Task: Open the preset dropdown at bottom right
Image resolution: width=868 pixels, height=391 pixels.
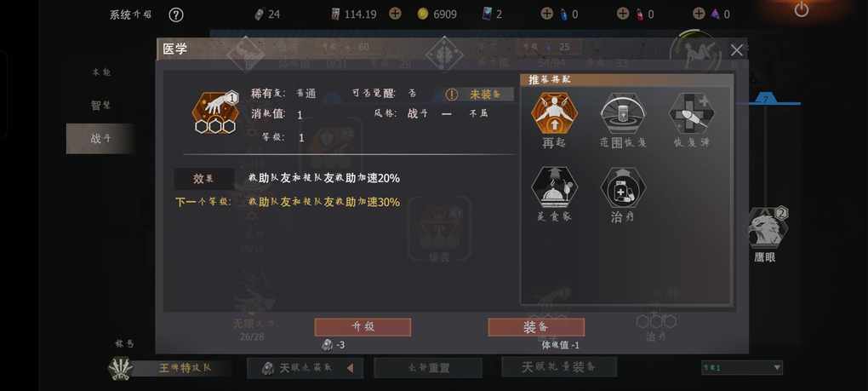Action: [742, 367]
